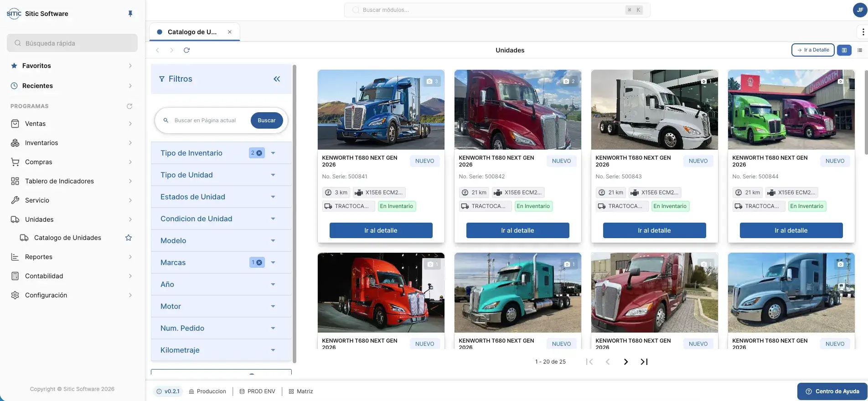Open the three-dot options menu
Viewport: 868px width, 401px height.
click(863, 32)
